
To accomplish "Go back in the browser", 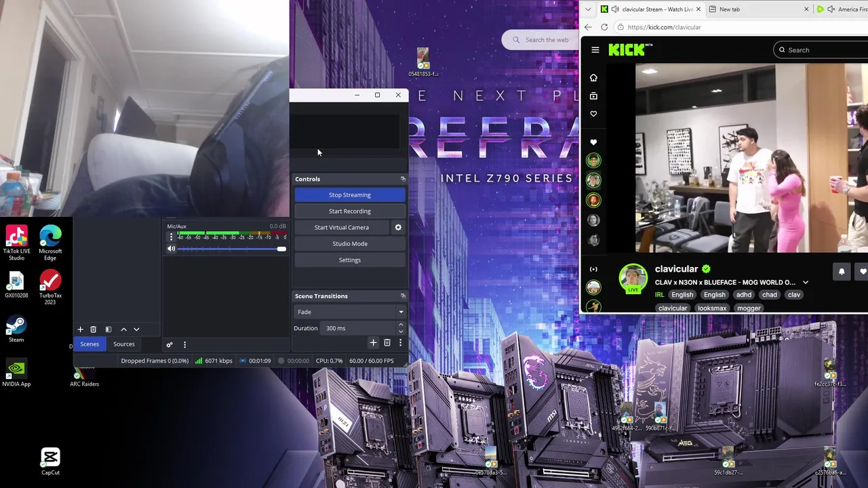I will (588, 27).
